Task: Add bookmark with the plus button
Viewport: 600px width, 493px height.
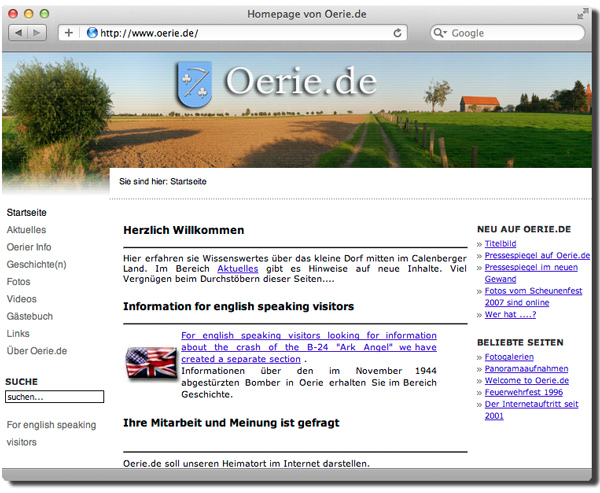Action: click(x=69, y=33)
